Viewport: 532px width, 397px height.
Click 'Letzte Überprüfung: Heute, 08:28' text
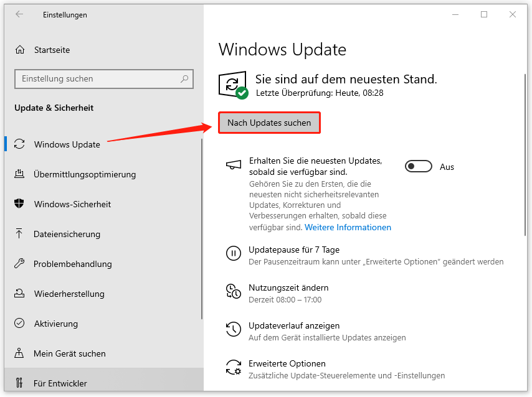[320, 93]
